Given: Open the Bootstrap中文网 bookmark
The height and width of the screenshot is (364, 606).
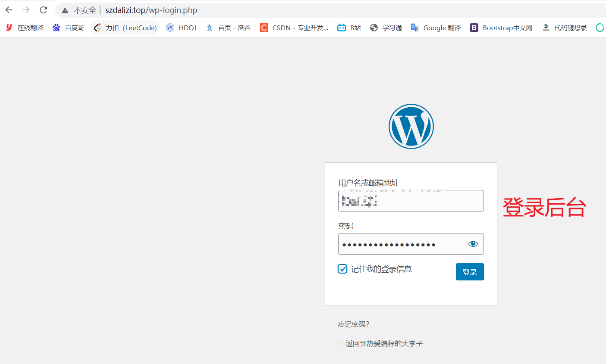Looking at the screenshot, I should point(501,28).
